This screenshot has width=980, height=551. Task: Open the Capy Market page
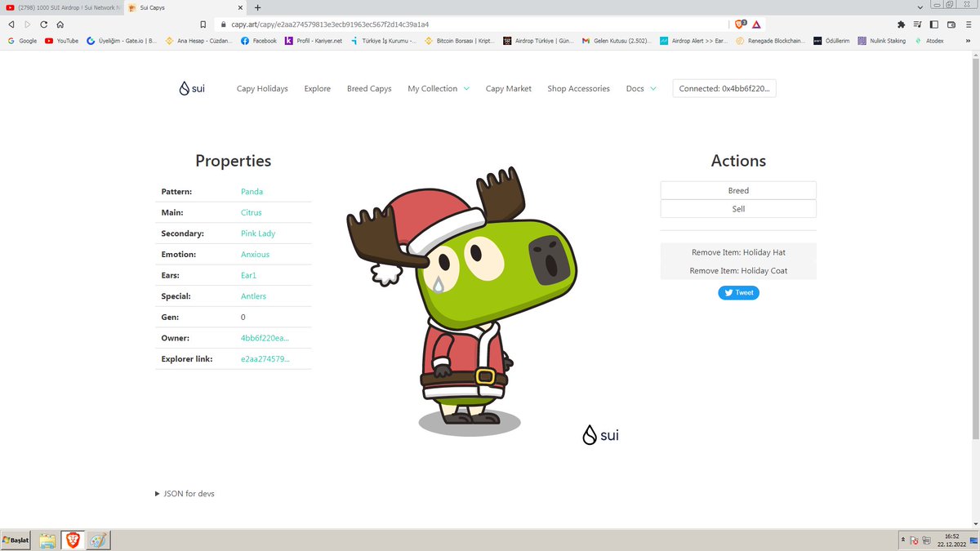tap(508, 88)
